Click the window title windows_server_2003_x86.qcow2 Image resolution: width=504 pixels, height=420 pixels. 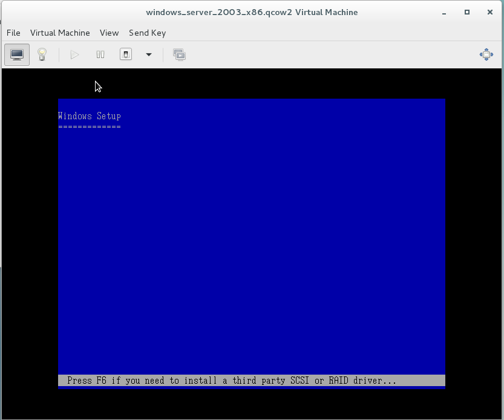pos(252,12)
